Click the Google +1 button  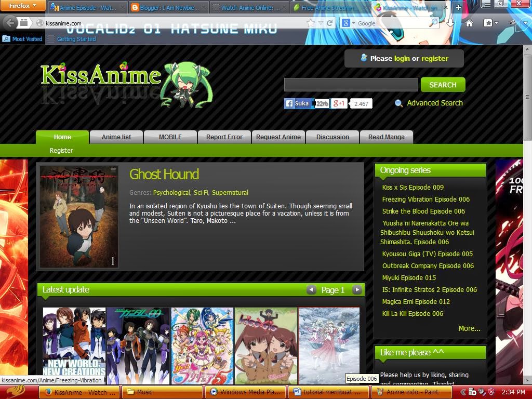[x=339, y=103]
